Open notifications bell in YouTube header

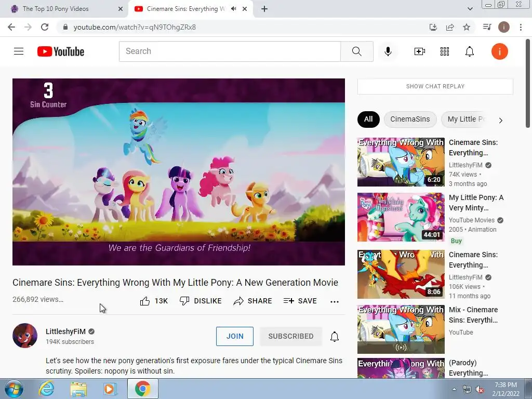pos(470,51)
